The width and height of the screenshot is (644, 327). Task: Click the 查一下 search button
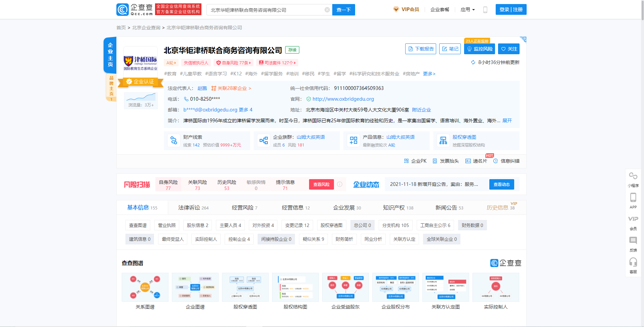[x=344, y=10]
